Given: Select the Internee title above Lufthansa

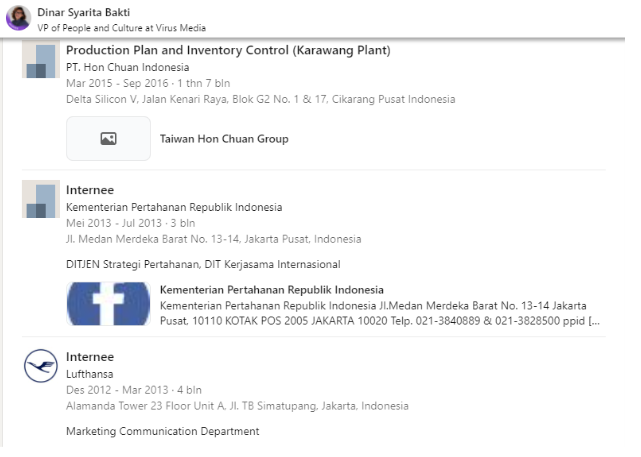Looking at the screenshot, I should (90, 357).
